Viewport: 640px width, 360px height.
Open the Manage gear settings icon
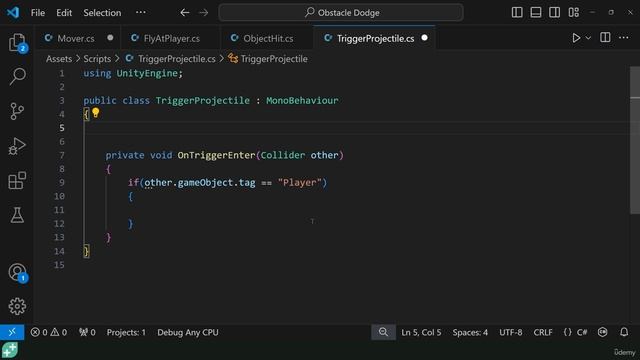tap(17, 306)
